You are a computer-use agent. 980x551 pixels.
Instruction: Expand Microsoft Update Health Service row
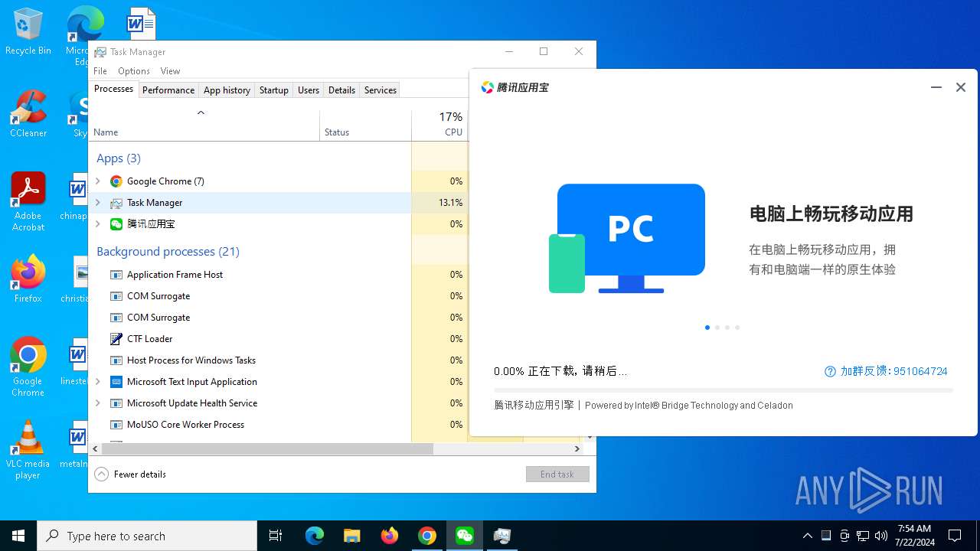pos(97,403)
